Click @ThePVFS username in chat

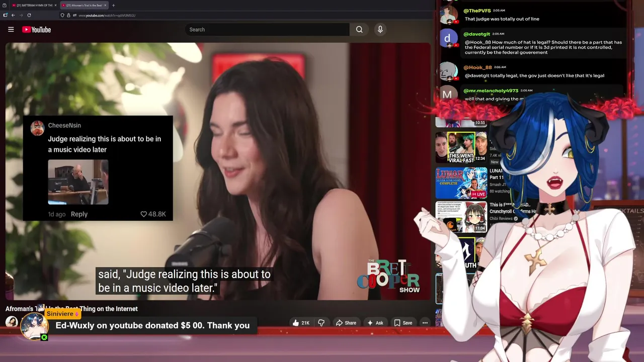tap(477, 11)
